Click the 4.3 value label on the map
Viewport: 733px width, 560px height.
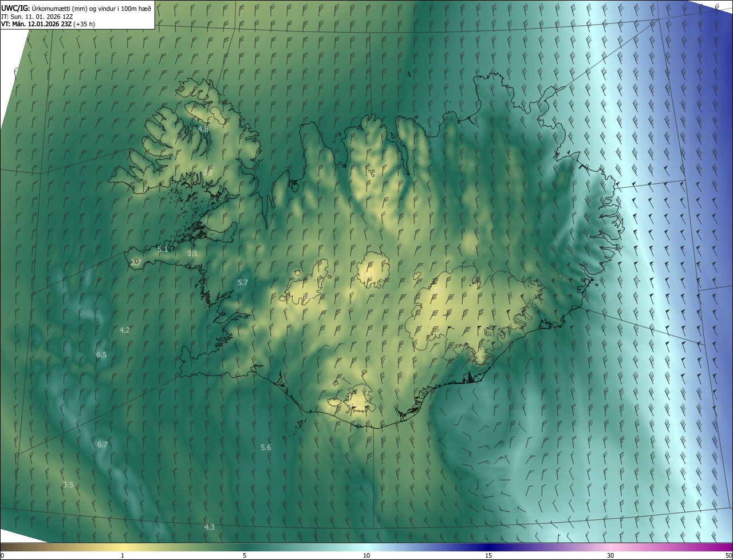210,527
